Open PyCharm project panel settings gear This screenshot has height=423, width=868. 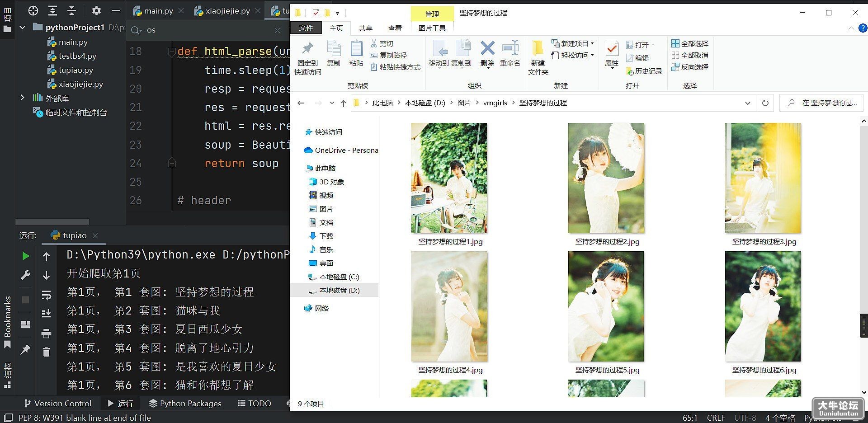point(96,11)
